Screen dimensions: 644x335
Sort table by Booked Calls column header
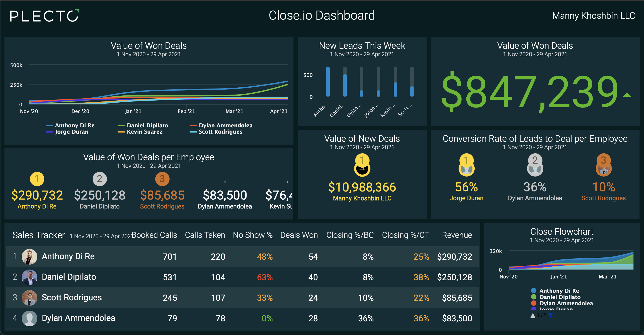[154, 235]
